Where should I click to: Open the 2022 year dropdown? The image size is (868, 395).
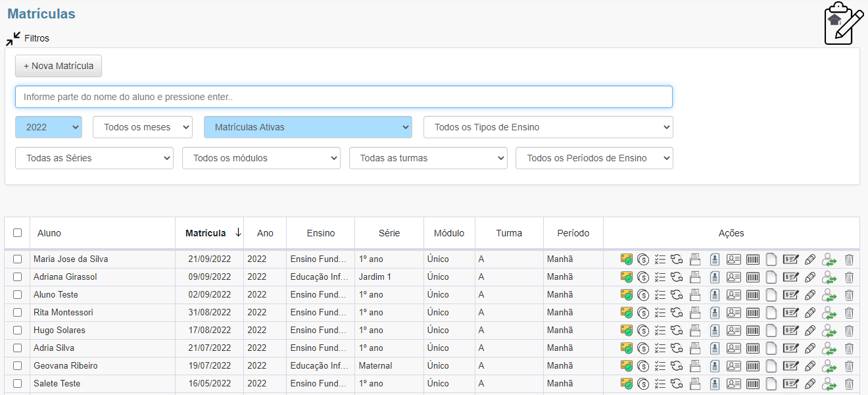point(49,127)
